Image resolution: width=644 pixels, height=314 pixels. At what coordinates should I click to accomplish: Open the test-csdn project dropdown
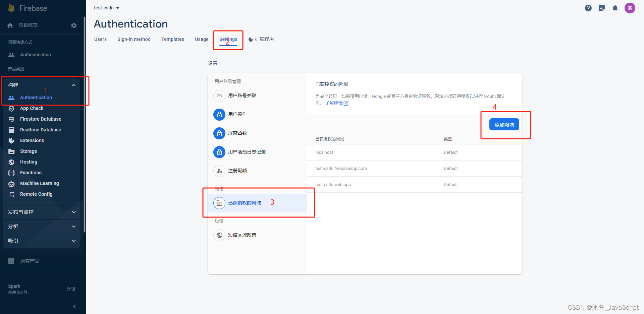[x=107, y=8]
